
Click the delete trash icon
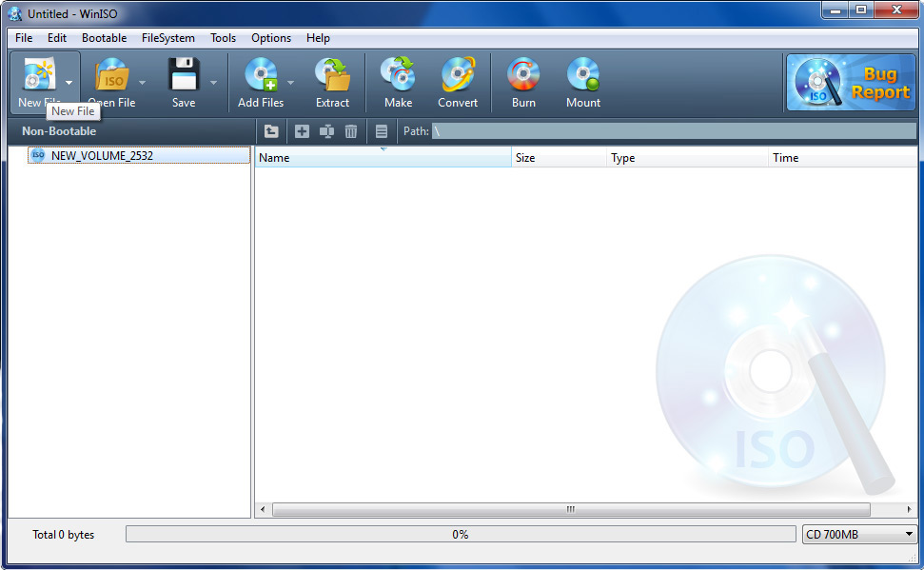point(350,131)
